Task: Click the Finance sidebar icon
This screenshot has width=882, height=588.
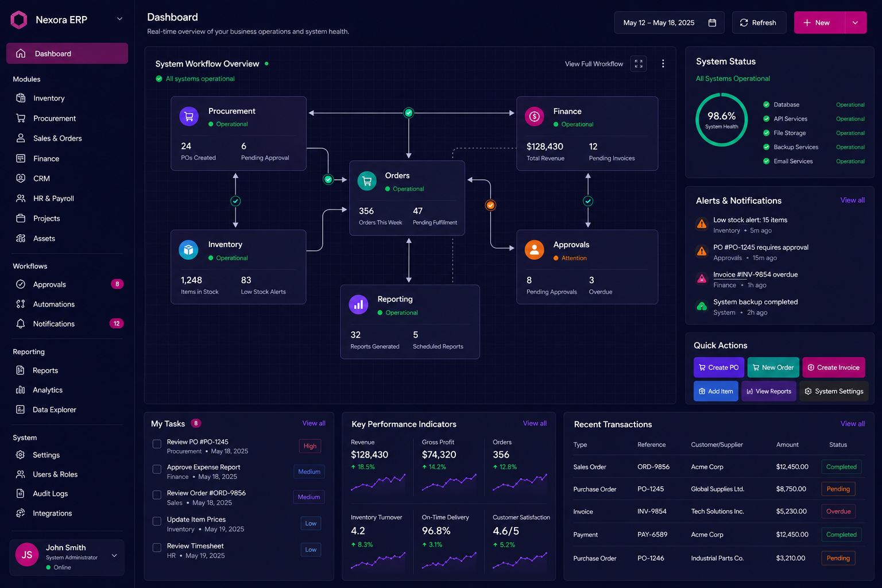Action: pos(21,158)
